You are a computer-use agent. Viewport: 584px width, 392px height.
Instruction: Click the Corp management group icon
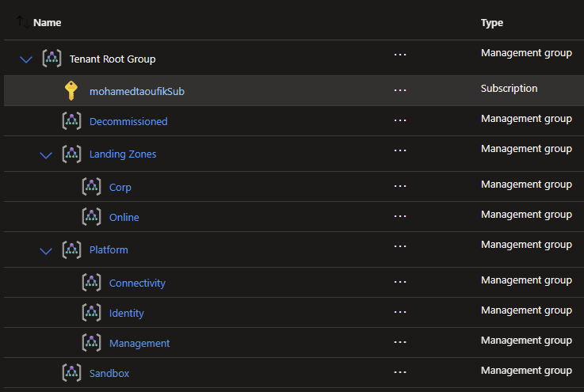coord(91,187)
